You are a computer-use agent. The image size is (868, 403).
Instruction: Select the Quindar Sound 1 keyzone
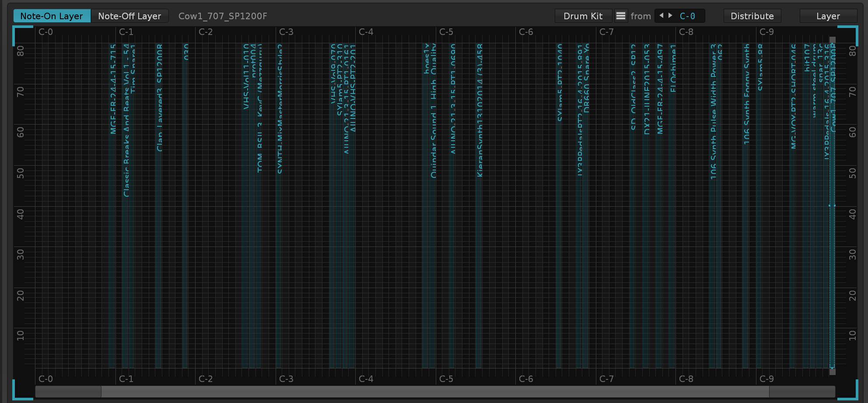(x=433, y=262)
